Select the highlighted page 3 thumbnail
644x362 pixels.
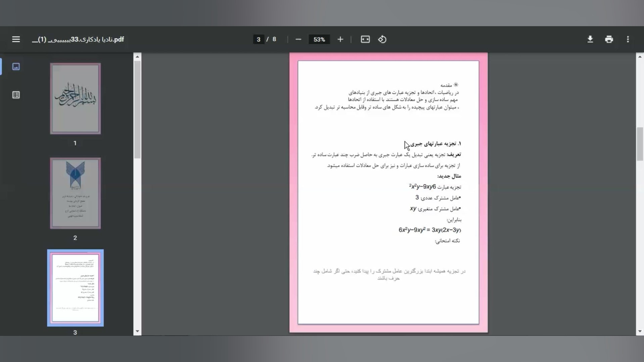point(75,288)
